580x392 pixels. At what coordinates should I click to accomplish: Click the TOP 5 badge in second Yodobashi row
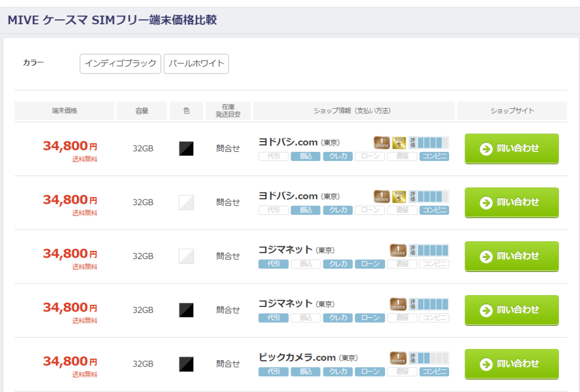[399, 197]
